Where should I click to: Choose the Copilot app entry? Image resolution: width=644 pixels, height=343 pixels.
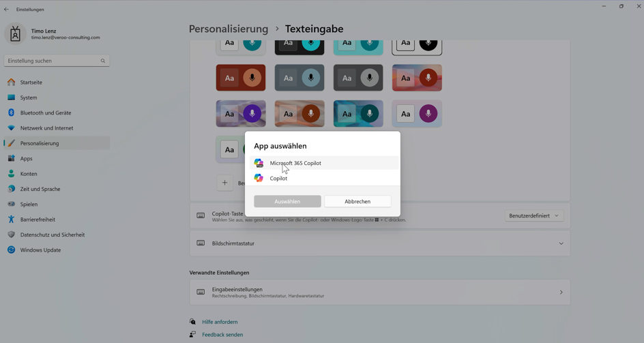[278, 179]
